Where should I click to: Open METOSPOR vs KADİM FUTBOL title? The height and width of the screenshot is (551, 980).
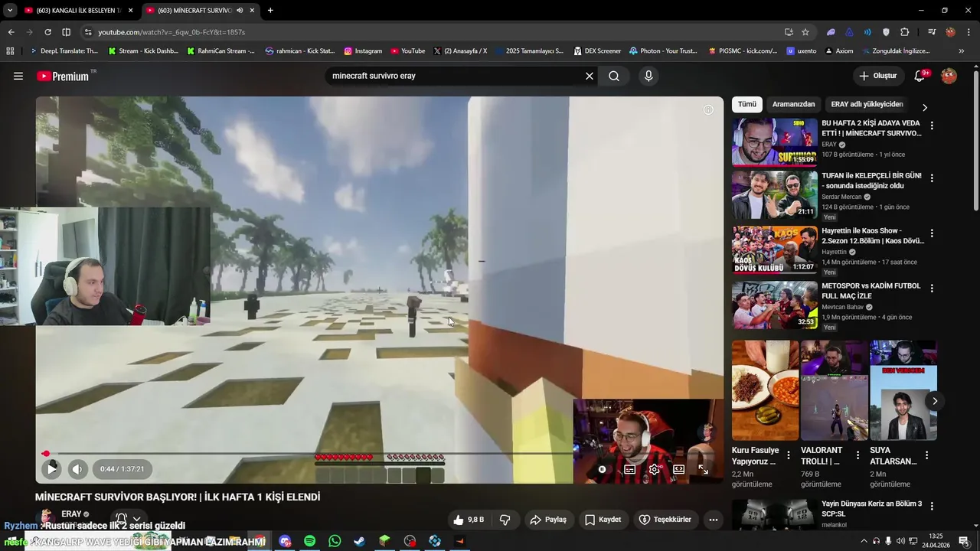click(x=871, y=291)
